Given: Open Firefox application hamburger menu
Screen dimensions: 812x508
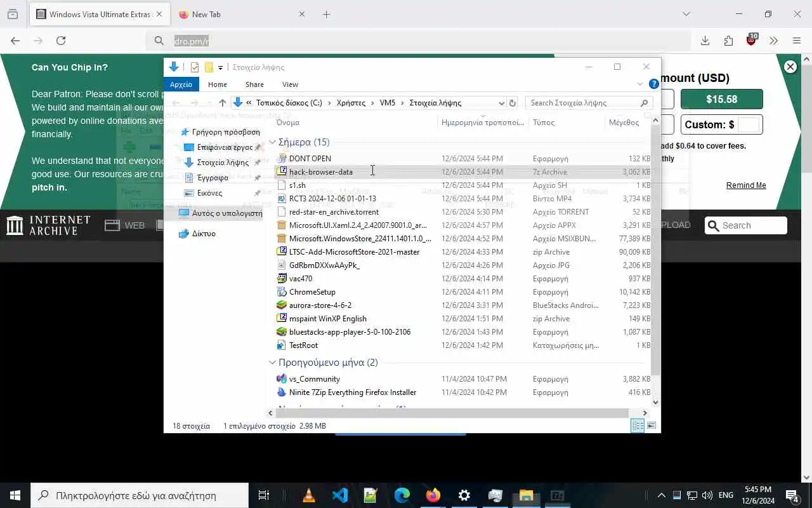Looking at the screenshot, I should pos(797,41).
